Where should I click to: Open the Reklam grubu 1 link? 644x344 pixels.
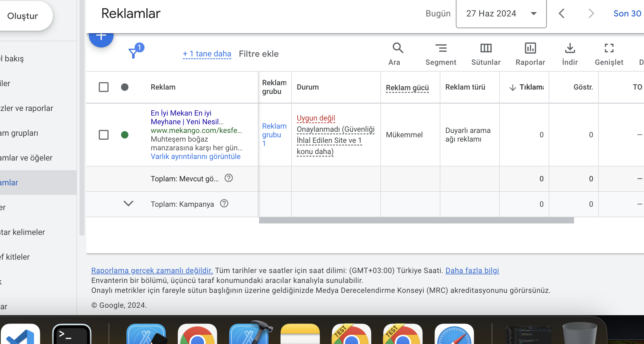[x=274, y=135]
